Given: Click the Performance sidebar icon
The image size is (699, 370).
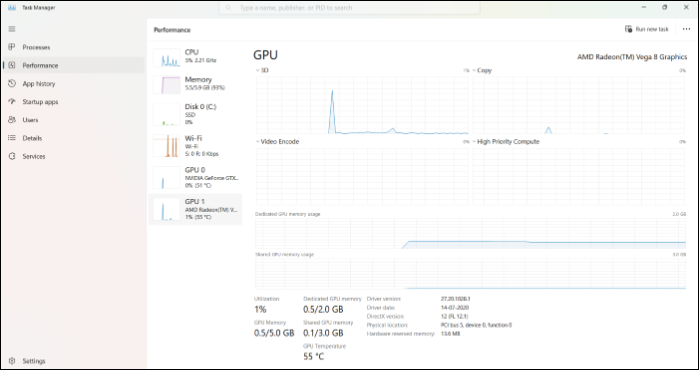Looking at the screenshot, I should [12, 66].
